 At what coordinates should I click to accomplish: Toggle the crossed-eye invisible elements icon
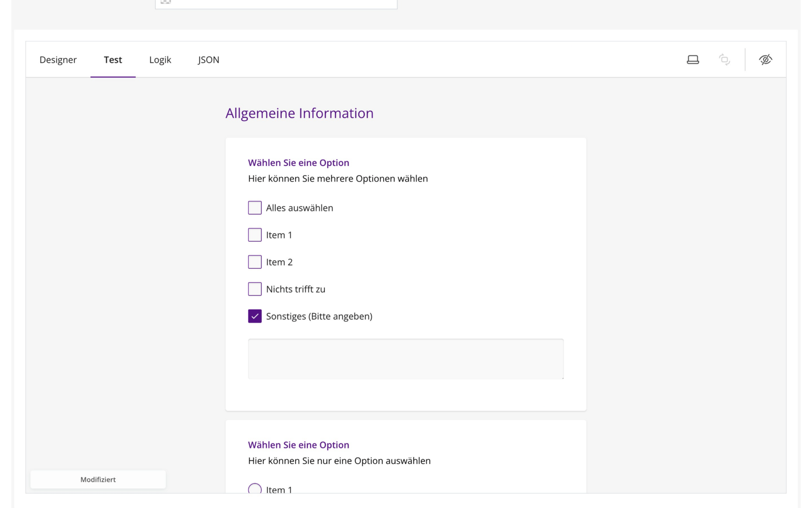point(765,60)
